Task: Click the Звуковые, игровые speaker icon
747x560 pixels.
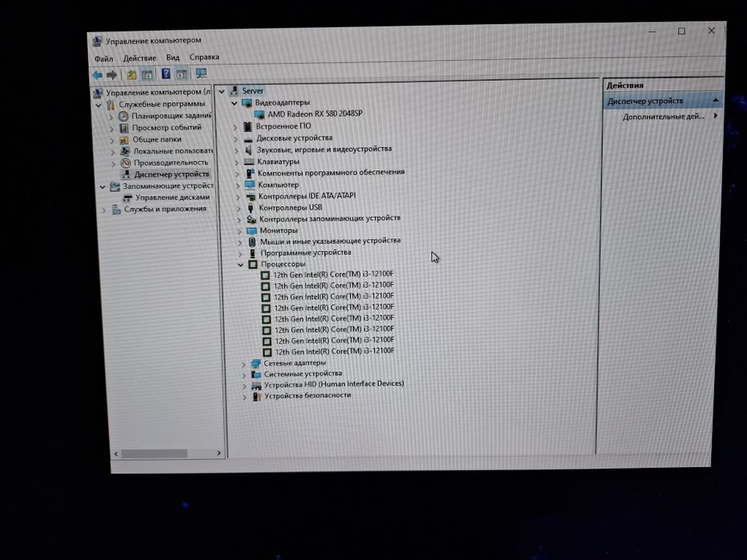Action: [x=248, y=150]
